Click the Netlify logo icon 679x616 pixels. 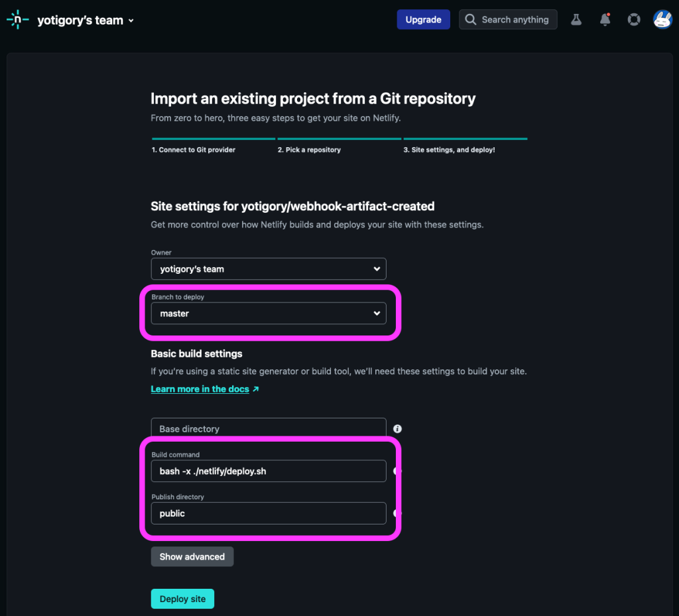coord(18,19)
